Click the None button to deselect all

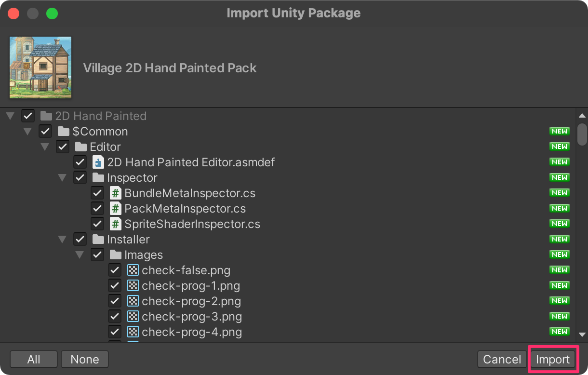[x=85, y=359]
